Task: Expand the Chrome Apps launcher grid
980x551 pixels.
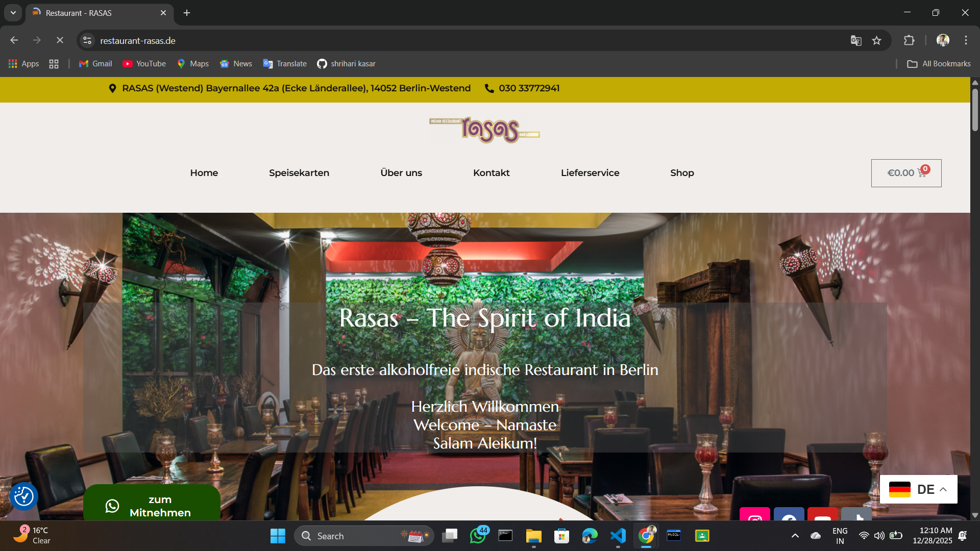Action: coord(54,63)
